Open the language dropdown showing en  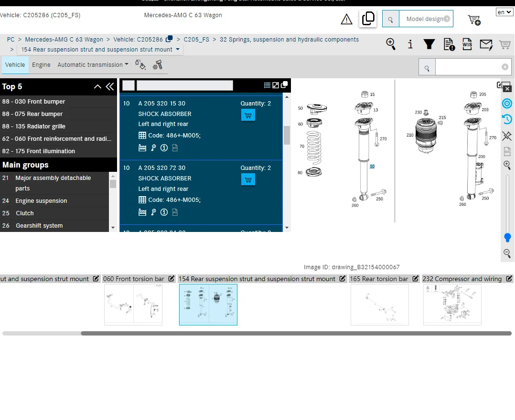coord(504,12)
